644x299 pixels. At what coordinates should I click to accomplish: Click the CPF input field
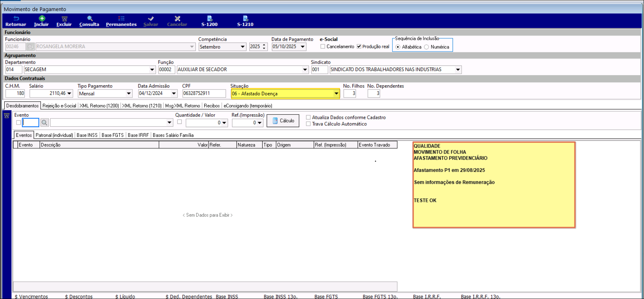(x=204, y=93)
